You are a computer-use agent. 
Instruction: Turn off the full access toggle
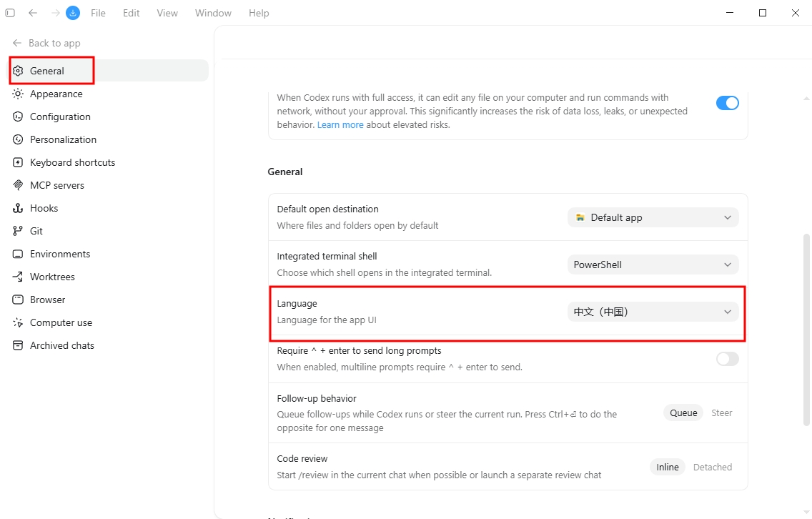click(727, 103)
